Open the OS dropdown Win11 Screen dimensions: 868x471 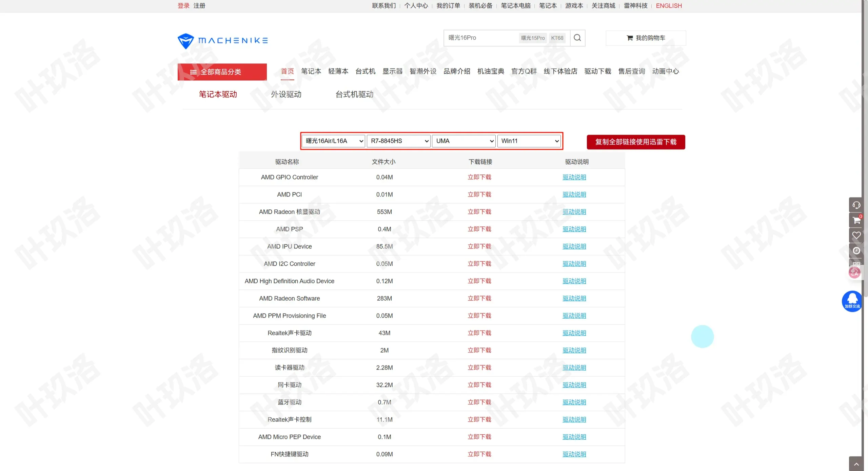(529, 141)
